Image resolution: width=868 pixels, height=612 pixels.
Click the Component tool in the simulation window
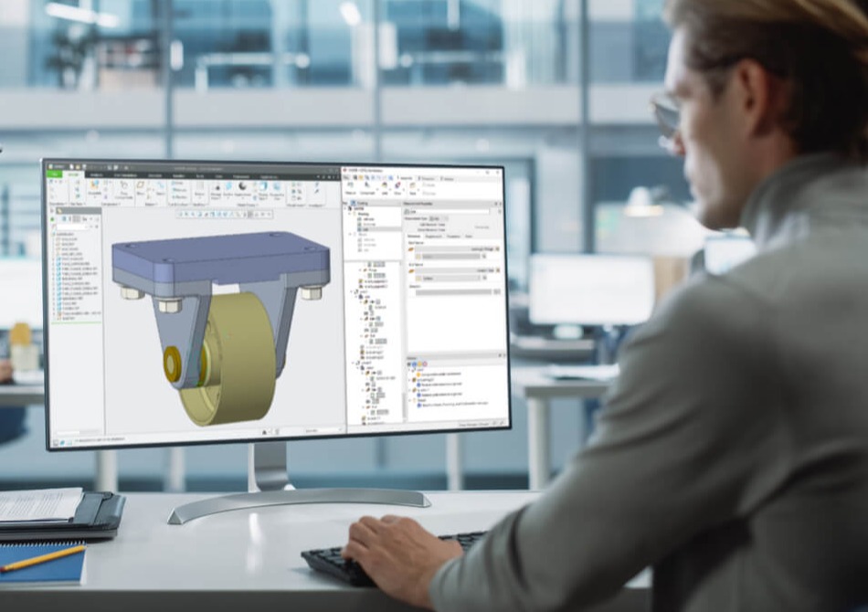pos(366,188)
